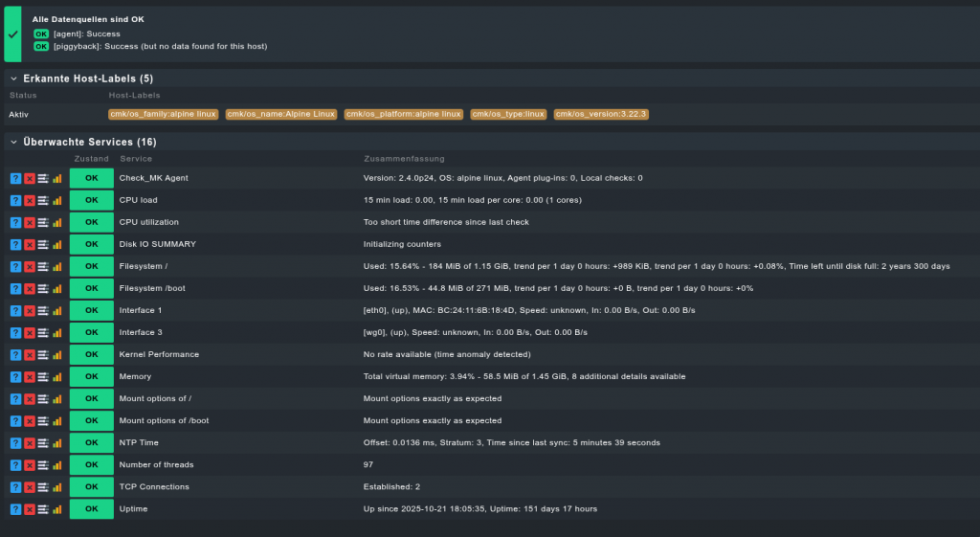Click the green checkmark data sources status bar
Screen dimensions: 980x537
12,33
